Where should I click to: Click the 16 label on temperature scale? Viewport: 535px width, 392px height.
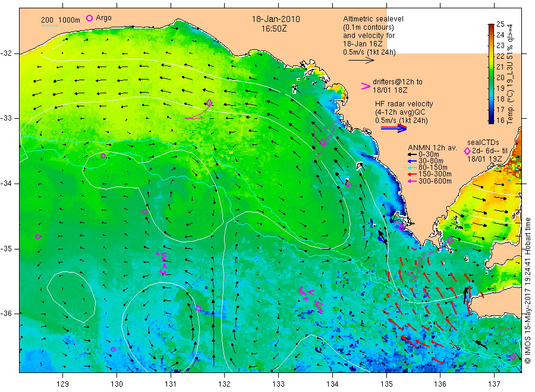[500, 121]
